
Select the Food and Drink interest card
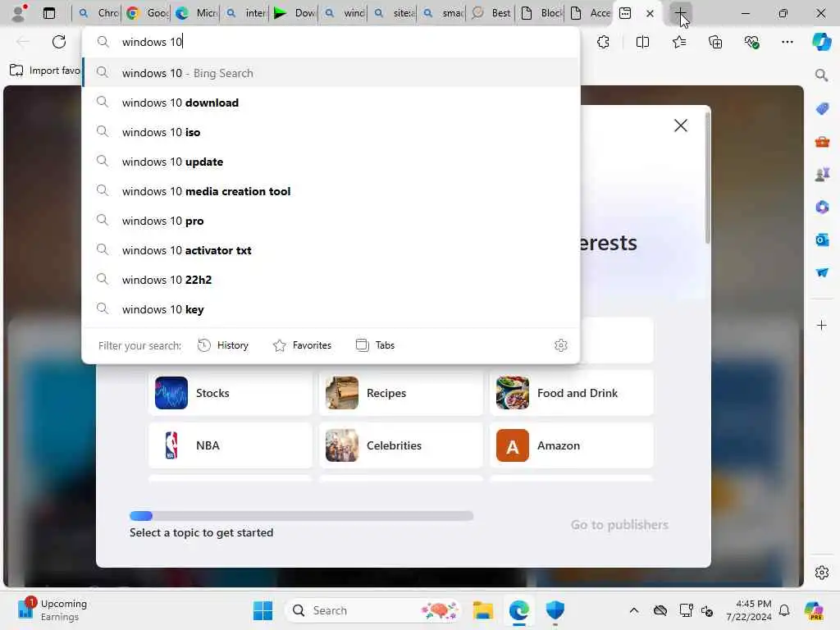(x=572, y=393)
